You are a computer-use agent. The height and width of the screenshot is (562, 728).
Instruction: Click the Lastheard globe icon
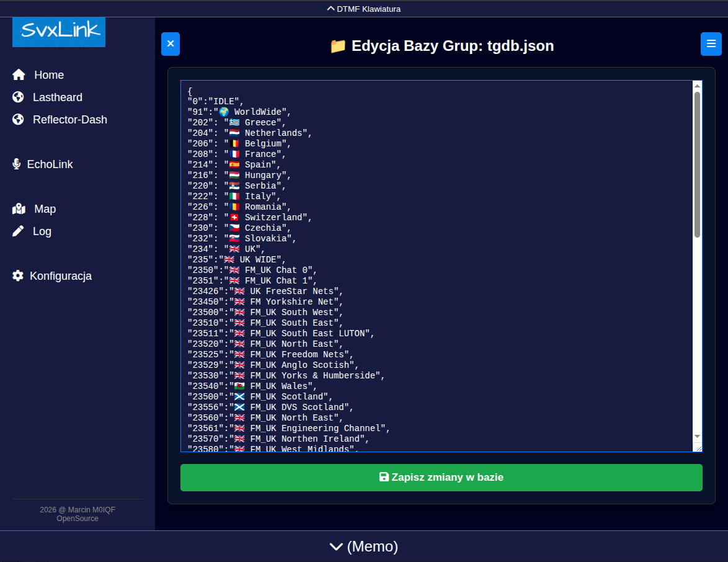pyautogui.click(x=18, y=97)
